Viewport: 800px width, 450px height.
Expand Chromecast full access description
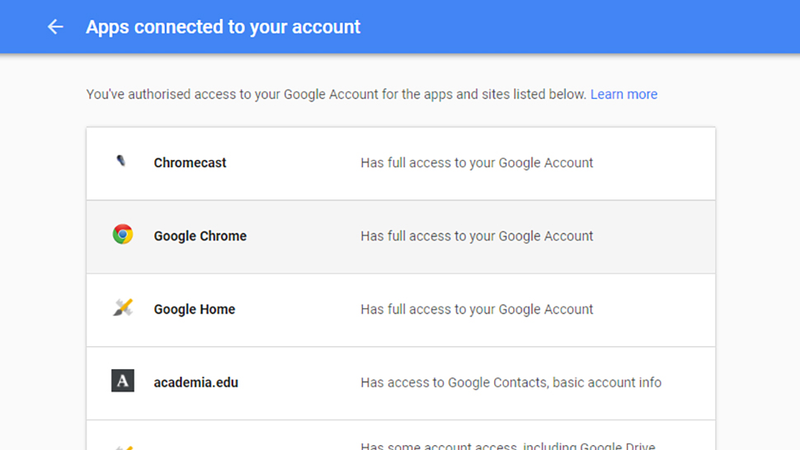[x=477, y=163]
